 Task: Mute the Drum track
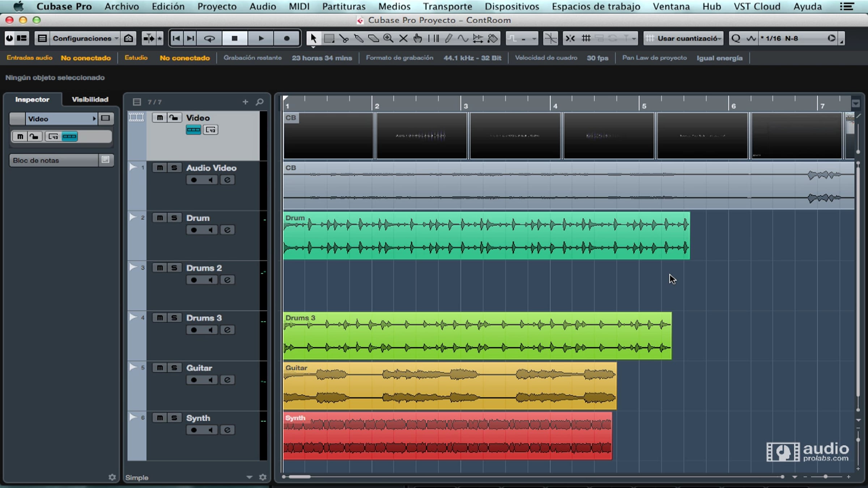(159, 218)
